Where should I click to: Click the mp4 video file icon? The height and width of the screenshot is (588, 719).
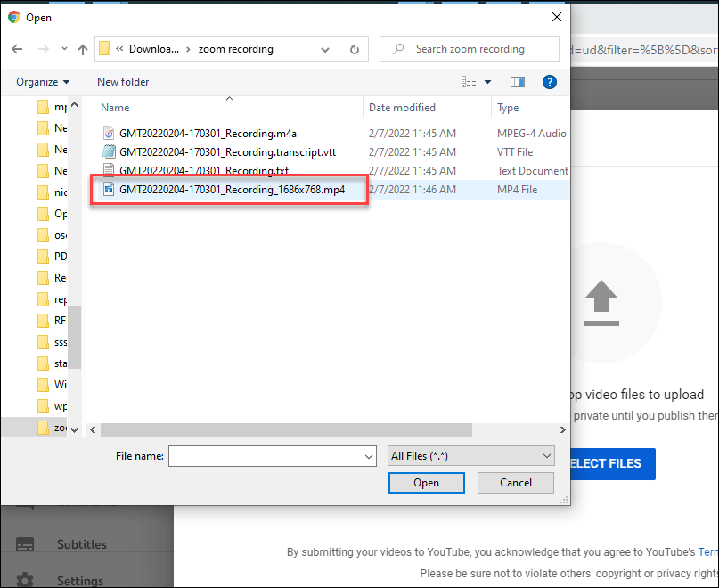click(x=109, y=189)
